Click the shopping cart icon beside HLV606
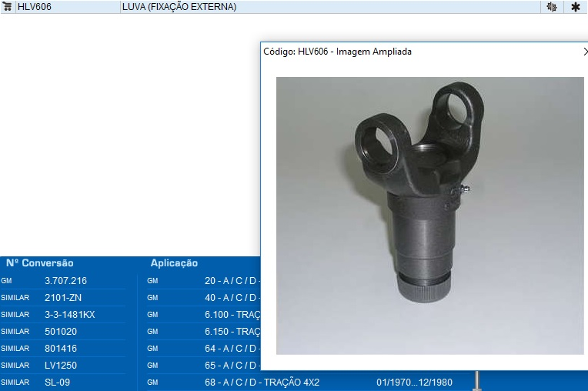The height and width of the screenshot is (391, 588). coord(7,6)
